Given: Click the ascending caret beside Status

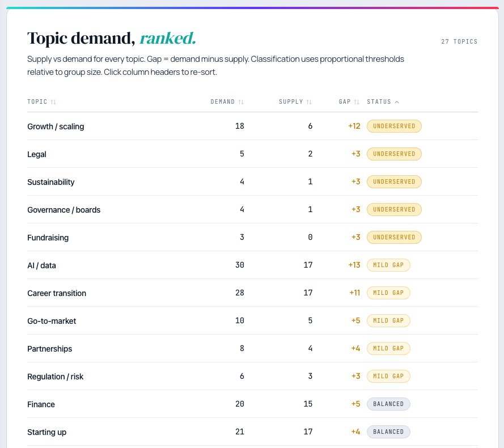Looking at the screenshot, I should [397, 102].
